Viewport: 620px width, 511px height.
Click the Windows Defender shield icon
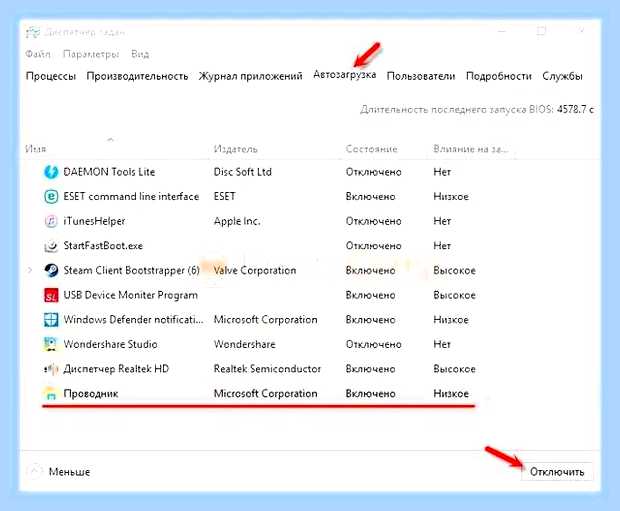point(51,320)
